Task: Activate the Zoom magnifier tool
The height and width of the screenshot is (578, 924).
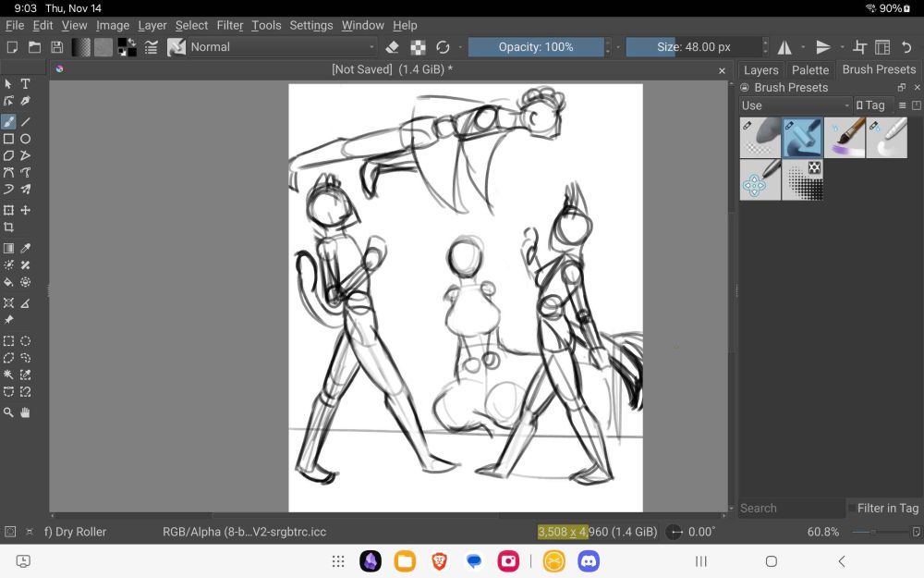Action: click(x=8, y=412)
